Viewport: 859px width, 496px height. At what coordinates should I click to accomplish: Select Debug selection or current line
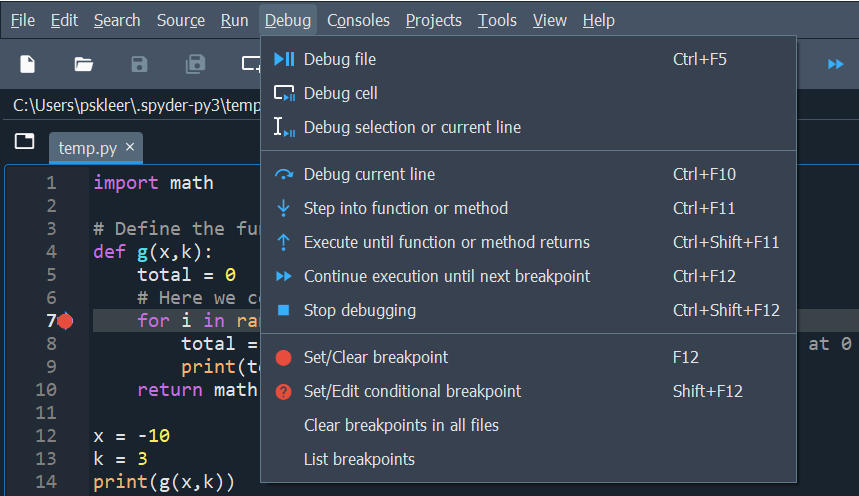528,127
